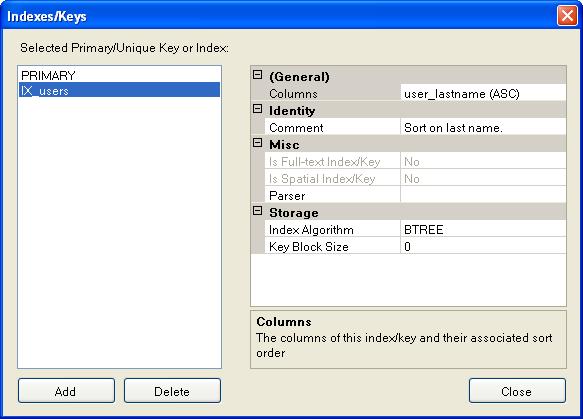Collapse the Misc section
Screen dimensions: 583x419
point(257,143)
